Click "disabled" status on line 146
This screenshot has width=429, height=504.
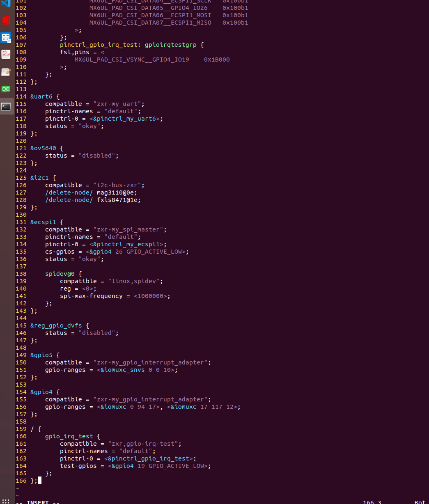(x=97, y=333)
